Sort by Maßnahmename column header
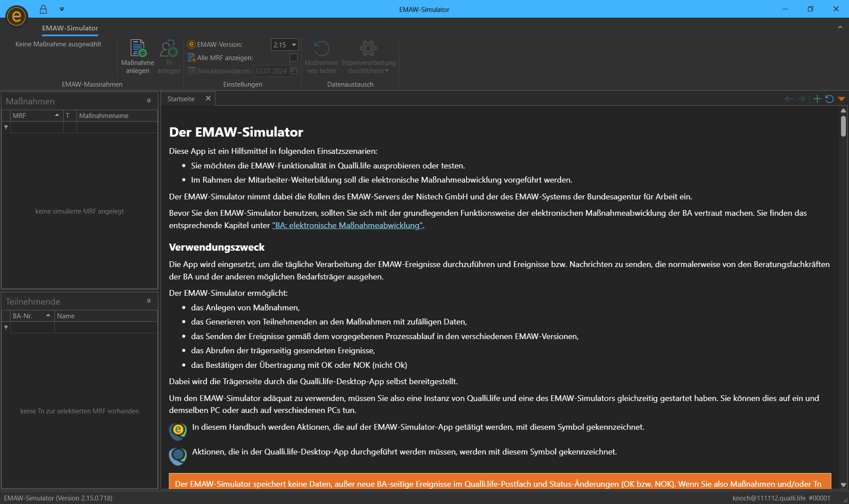This screenshot has width=849, height=504. point(117,115)
